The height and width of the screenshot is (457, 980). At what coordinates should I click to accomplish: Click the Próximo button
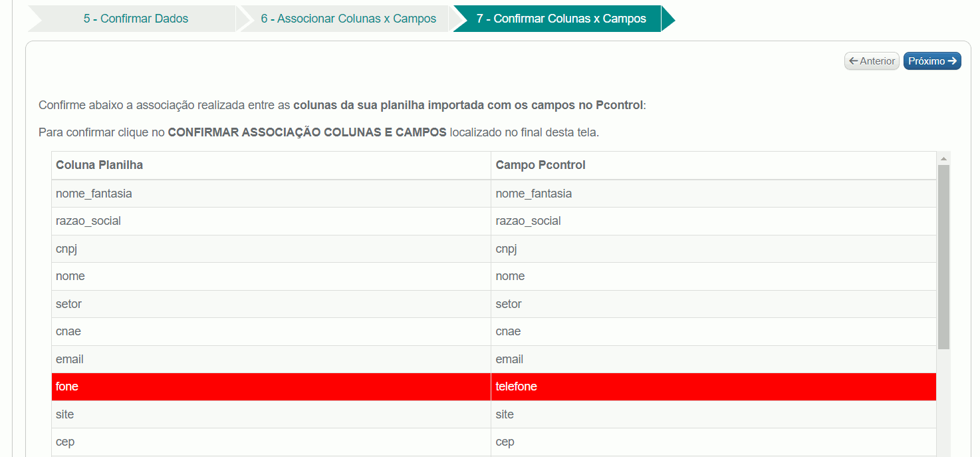932,61
